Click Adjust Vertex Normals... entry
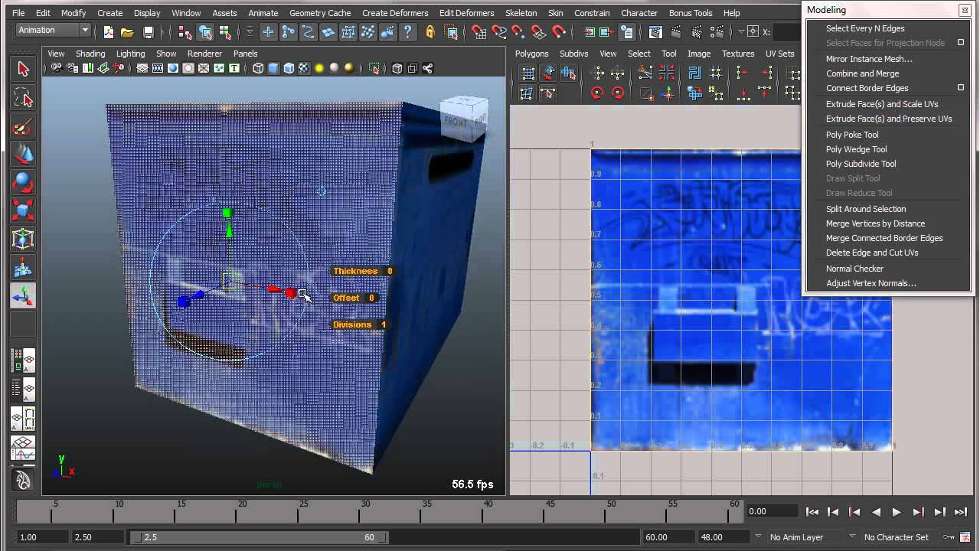 click(871, 283)
